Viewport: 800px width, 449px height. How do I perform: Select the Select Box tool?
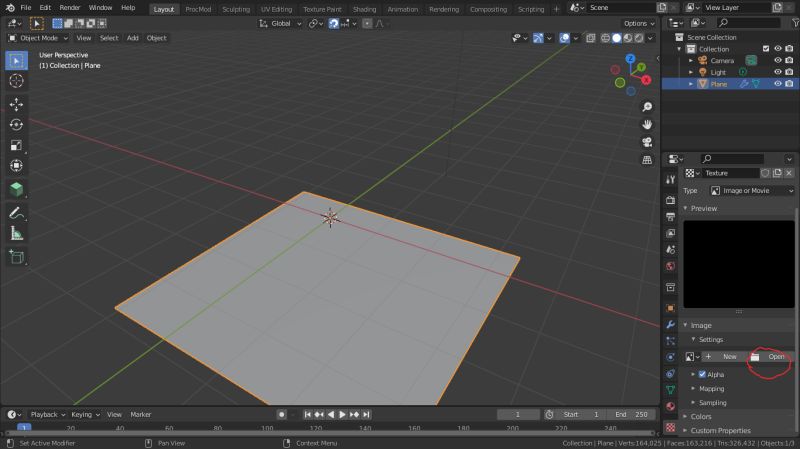click(x=16, y=61)
